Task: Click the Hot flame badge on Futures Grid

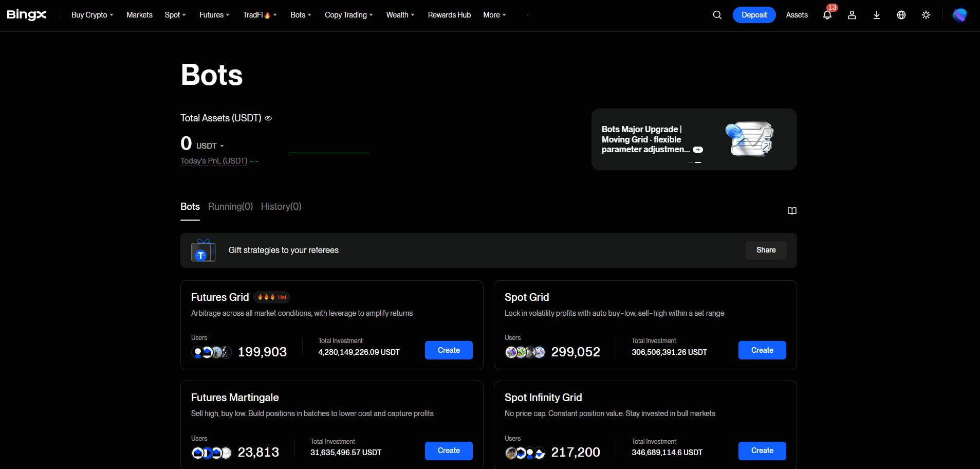Action: pyautogui.click(x=272, y=297)
